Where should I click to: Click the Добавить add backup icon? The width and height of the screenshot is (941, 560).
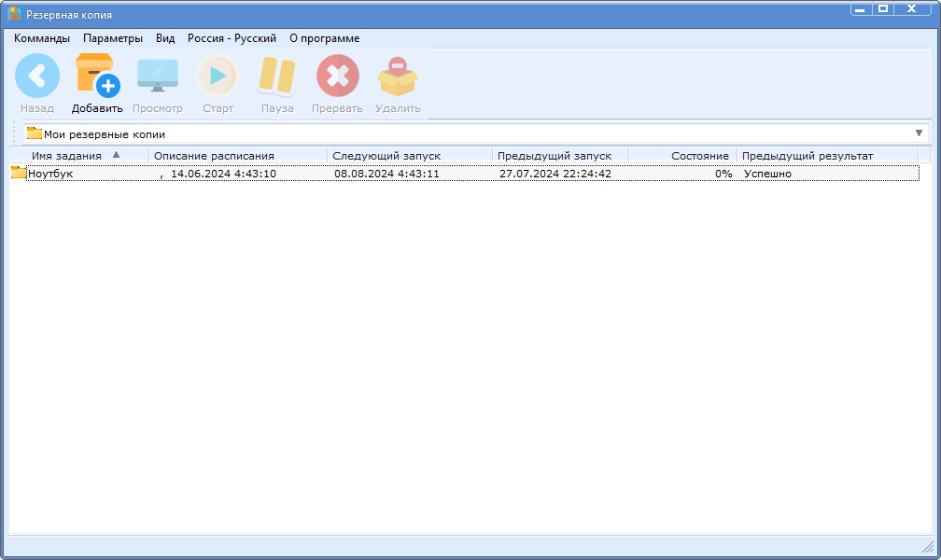pos(97,76)
